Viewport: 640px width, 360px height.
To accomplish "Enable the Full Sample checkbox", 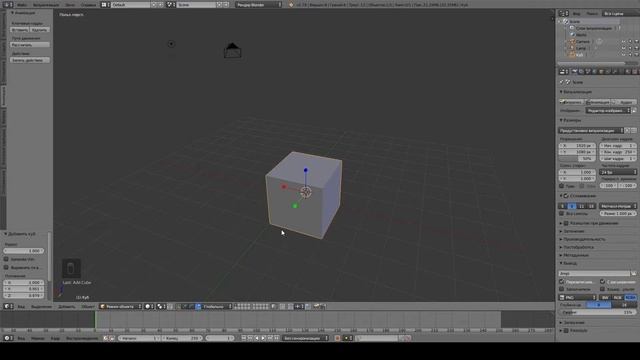I will point(562,213).
